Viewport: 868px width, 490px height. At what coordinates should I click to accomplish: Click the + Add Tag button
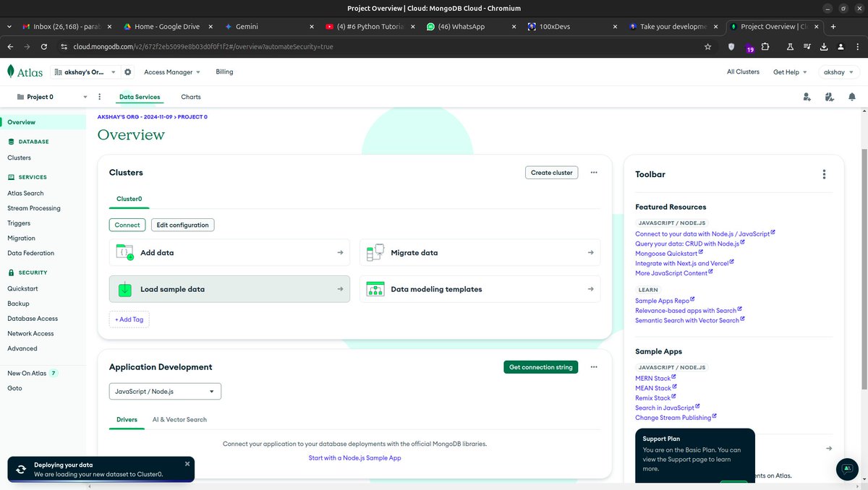coord(129,319)
